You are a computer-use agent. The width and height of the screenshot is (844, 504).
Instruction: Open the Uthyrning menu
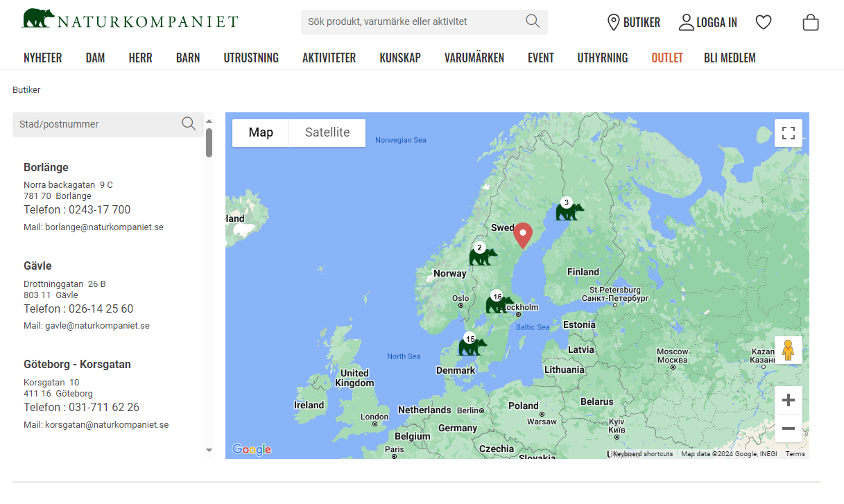603,58
